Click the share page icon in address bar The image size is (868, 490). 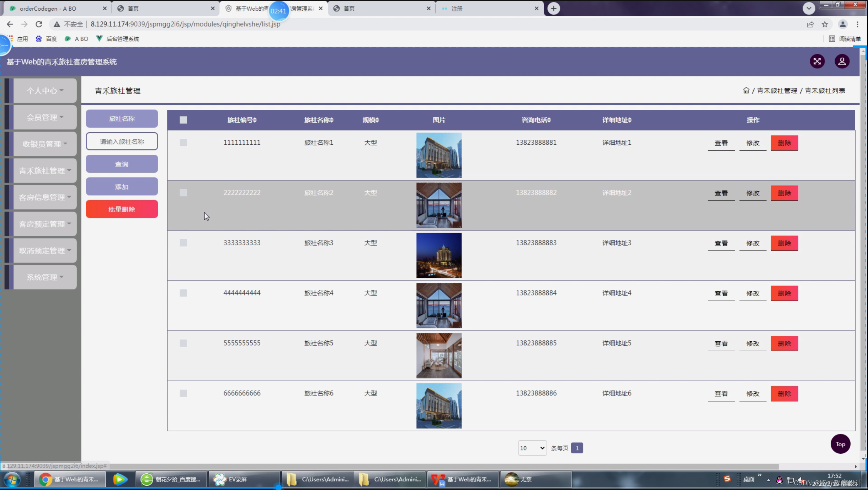810,24
